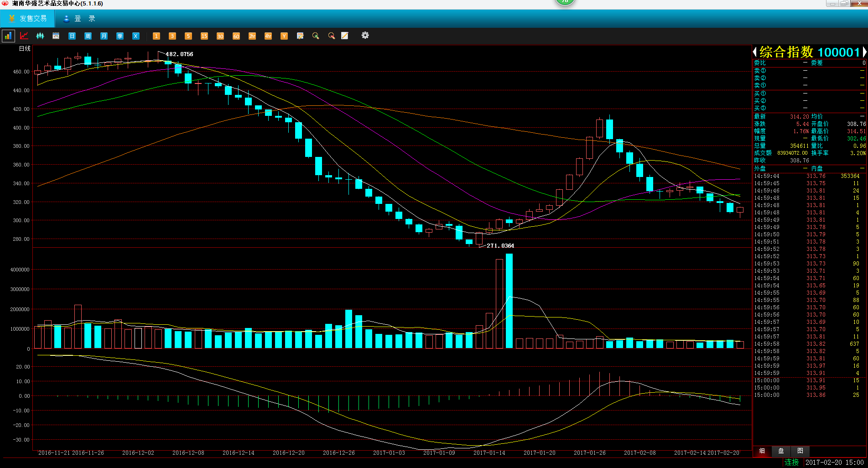Choose the 3-minute period button
This screenshot has width=868, height=468.
click(172, 36)
